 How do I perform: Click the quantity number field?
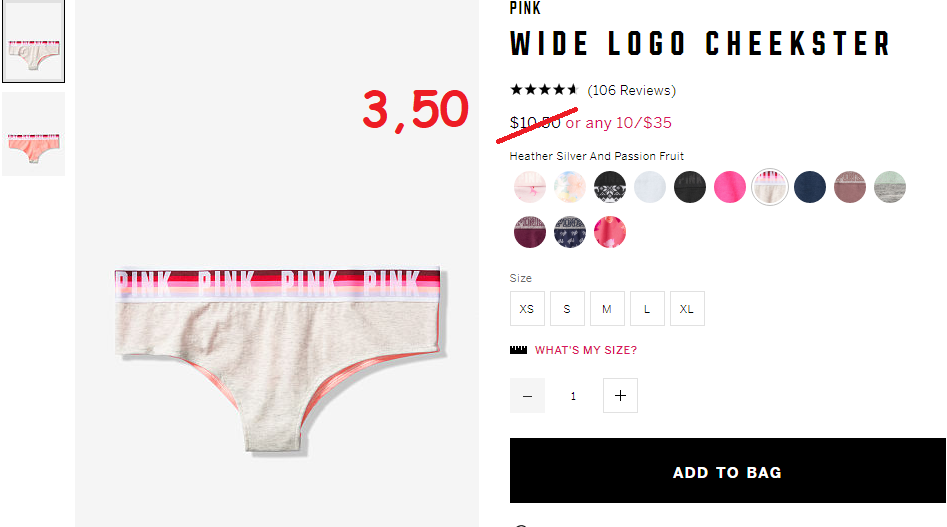click(x=573, y=396)
